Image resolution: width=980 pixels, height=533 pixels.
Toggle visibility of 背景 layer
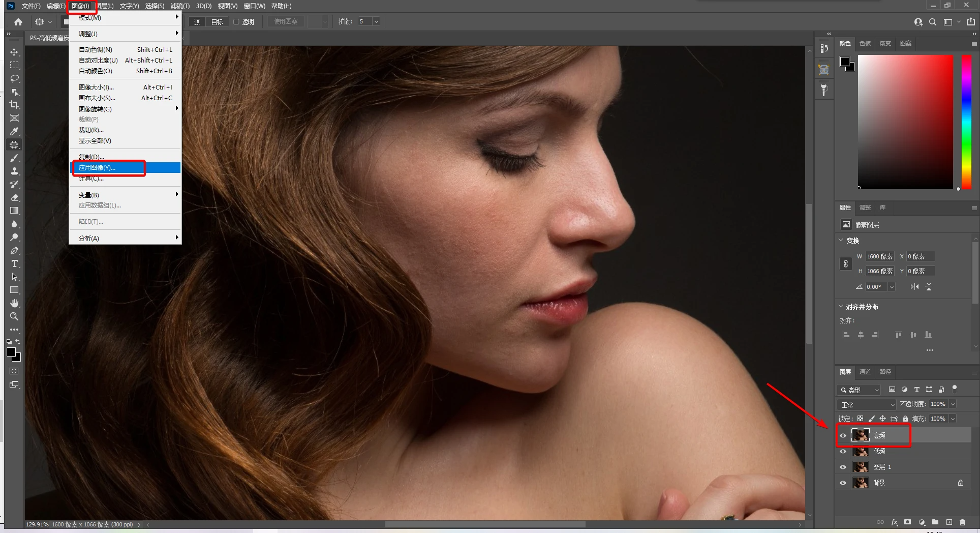tap(843, 483)
